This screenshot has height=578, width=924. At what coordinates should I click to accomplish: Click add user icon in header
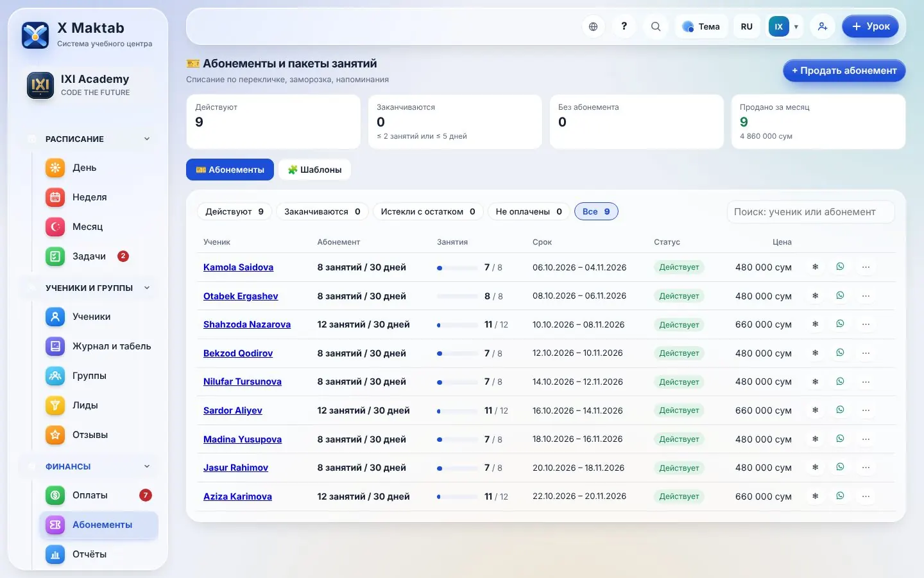point(823,26)
